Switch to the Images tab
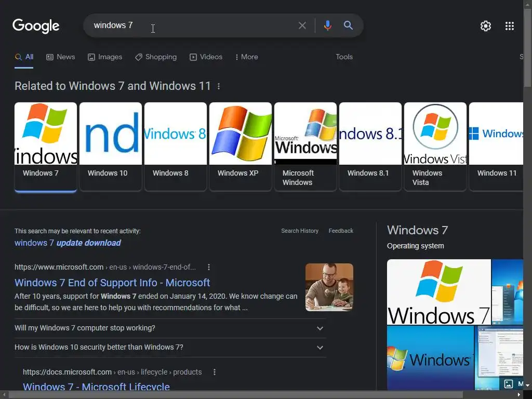 pos(105,57)
